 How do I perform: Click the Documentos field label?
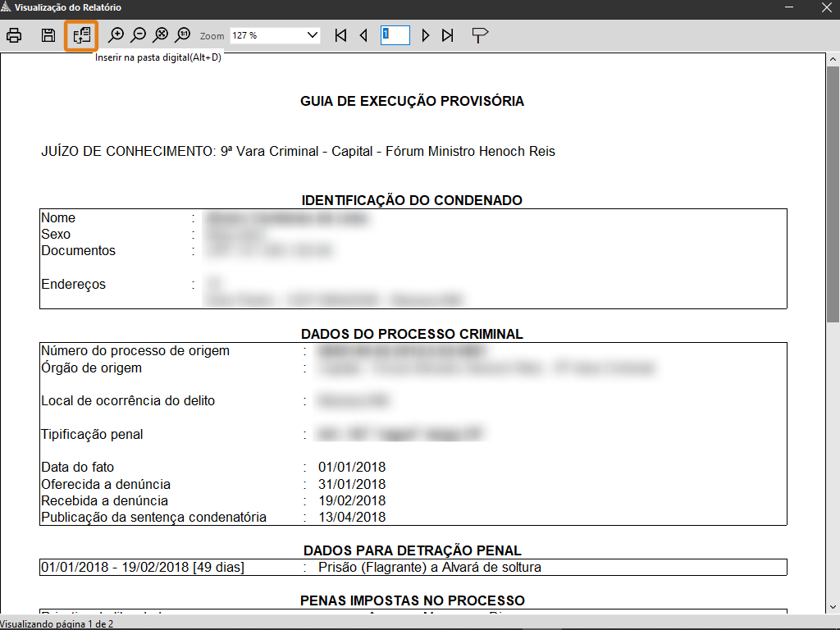78,251
